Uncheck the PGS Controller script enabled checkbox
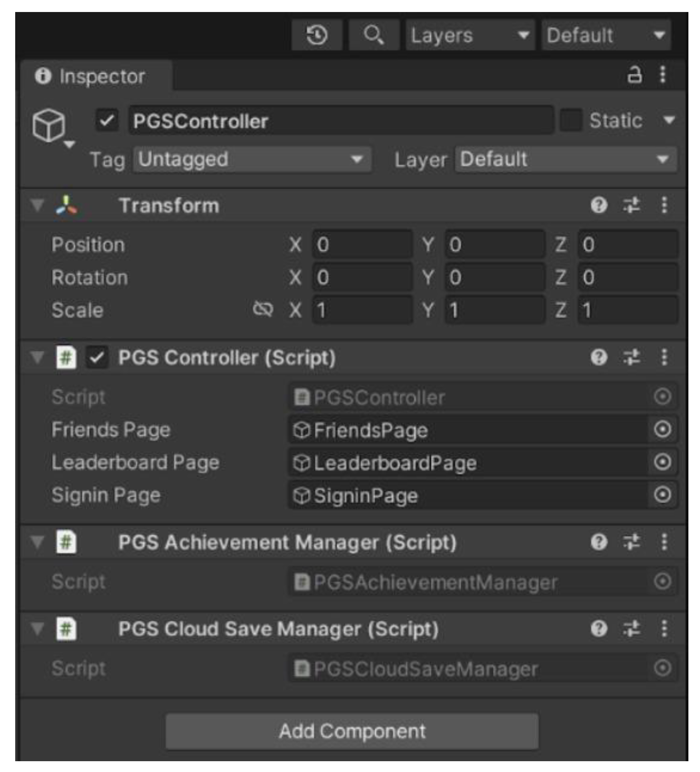700x772 pixels. click(x=97, y=357)
